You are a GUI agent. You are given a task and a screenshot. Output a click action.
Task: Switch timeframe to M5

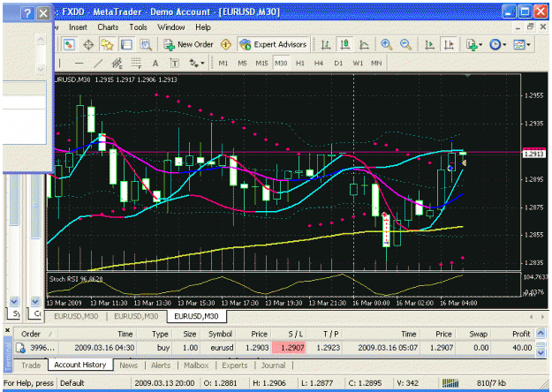[x=242, y=64]
